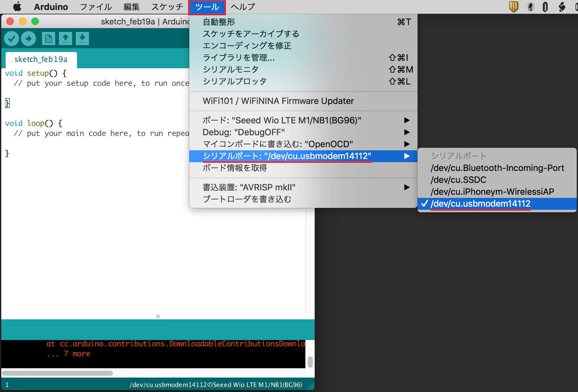Click the line number 1 in status bar
Viewport: 578px width, 392px height.
tap(7, 385)
